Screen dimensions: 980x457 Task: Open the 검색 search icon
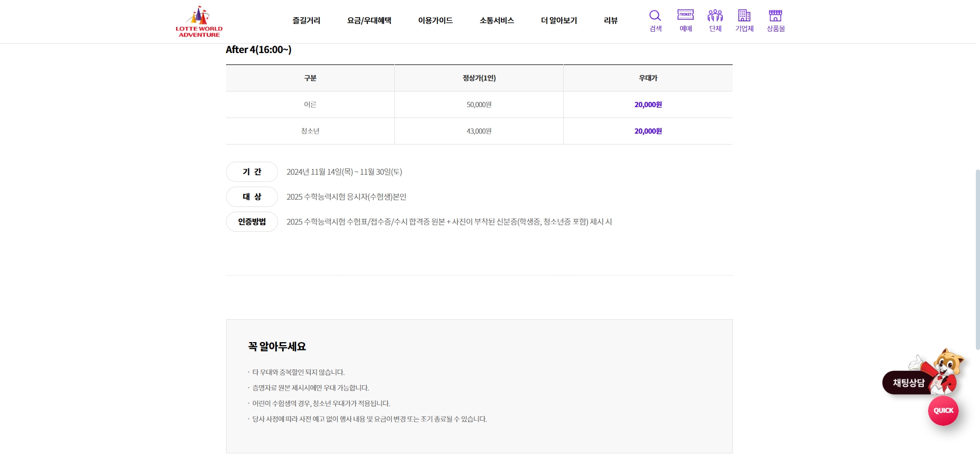[655, 21]
